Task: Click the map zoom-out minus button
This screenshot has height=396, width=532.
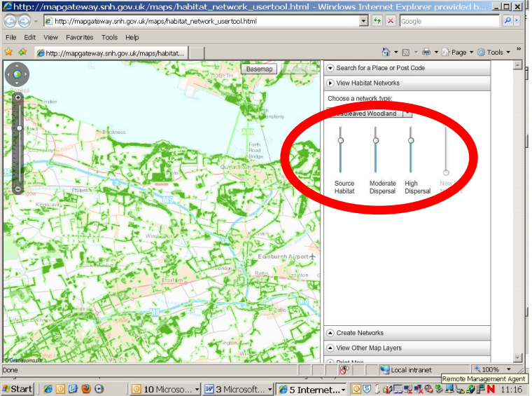Action: [x=18, y=189]
